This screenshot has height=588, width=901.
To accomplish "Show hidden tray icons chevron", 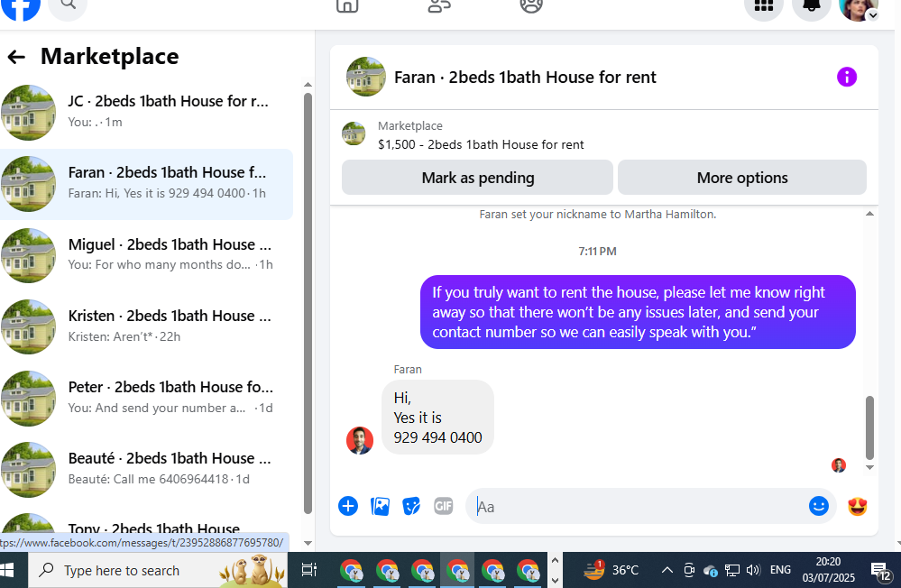I will [x=667, y=570].
